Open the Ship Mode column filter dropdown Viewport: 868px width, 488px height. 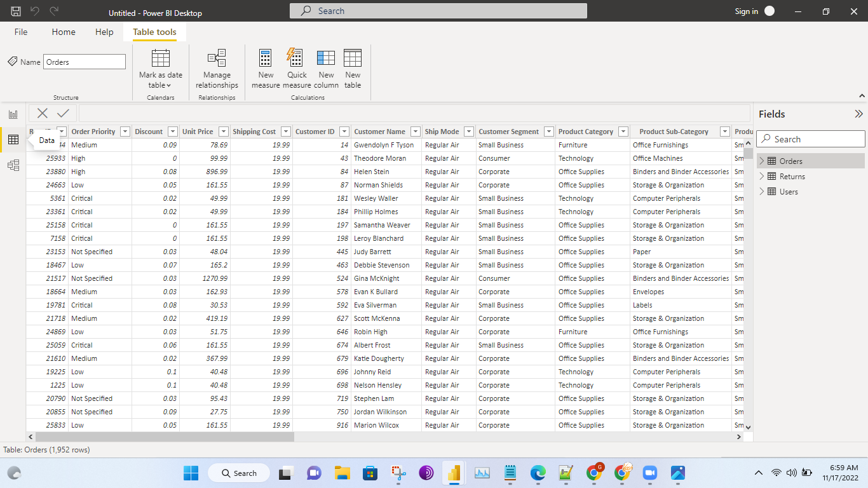pyautogui.click(x=469, y=132)
